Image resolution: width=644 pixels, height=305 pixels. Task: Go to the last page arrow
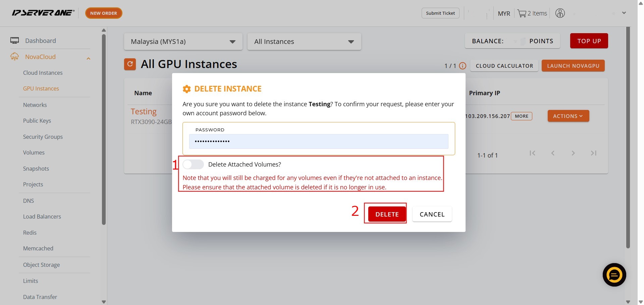(x=593, y=153)
